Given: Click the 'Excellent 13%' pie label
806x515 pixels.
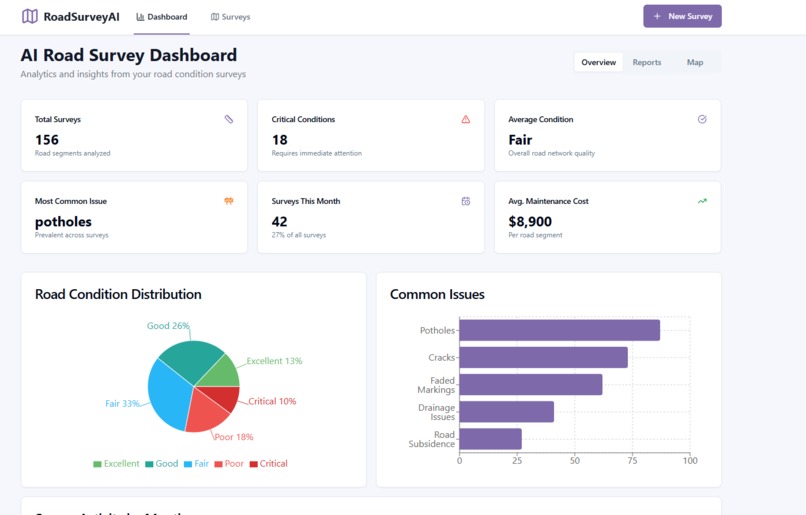Looking at the screenshot, I should [274, 361].
